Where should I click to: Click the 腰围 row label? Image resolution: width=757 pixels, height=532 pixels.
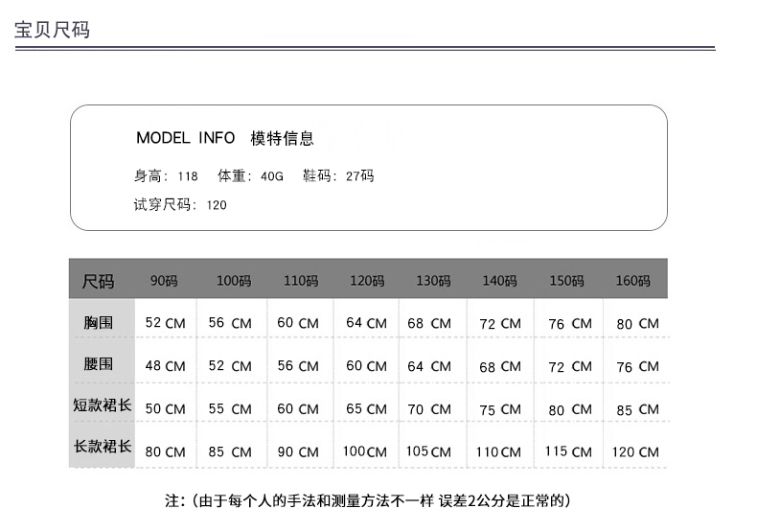(x=99, y=363)
